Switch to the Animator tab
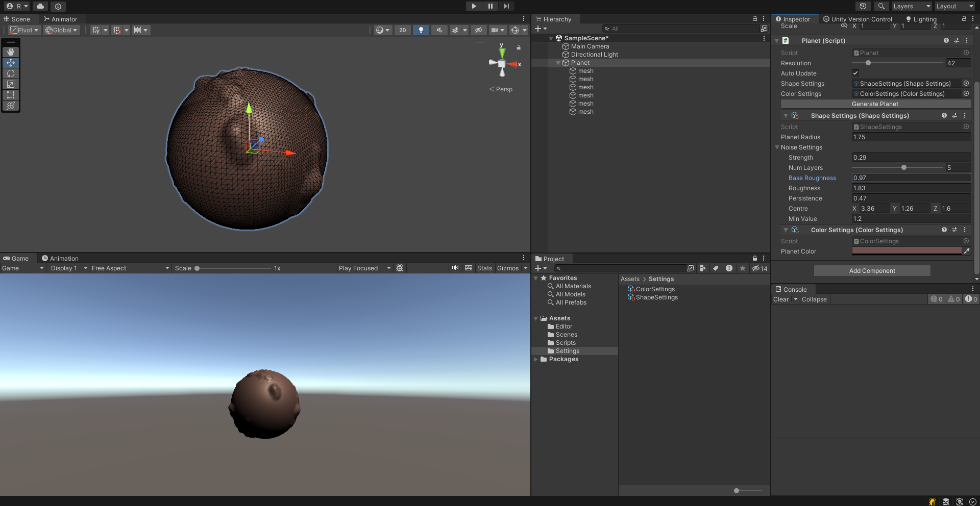The image size is (980, 506). 60,19
